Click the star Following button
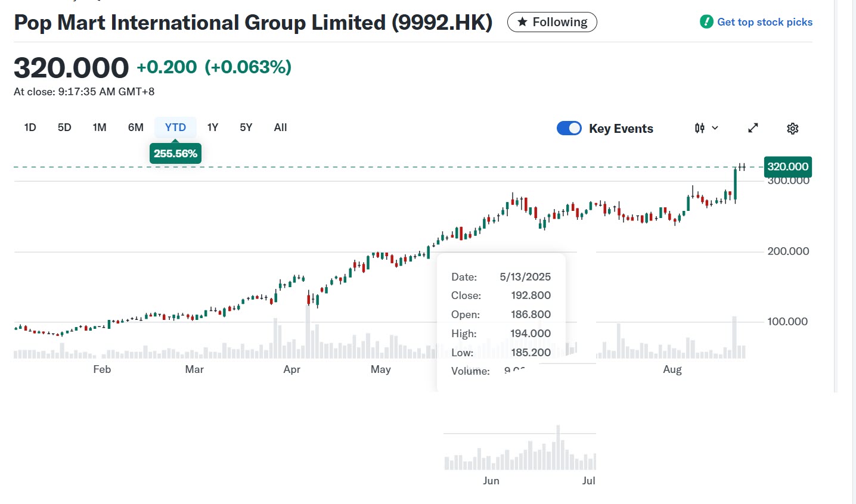 (x=552, y=22)
